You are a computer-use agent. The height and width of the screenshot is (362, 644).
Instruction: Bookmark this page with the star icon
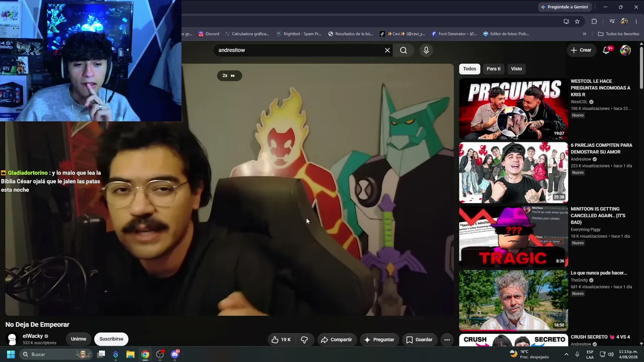pos(577,21)
